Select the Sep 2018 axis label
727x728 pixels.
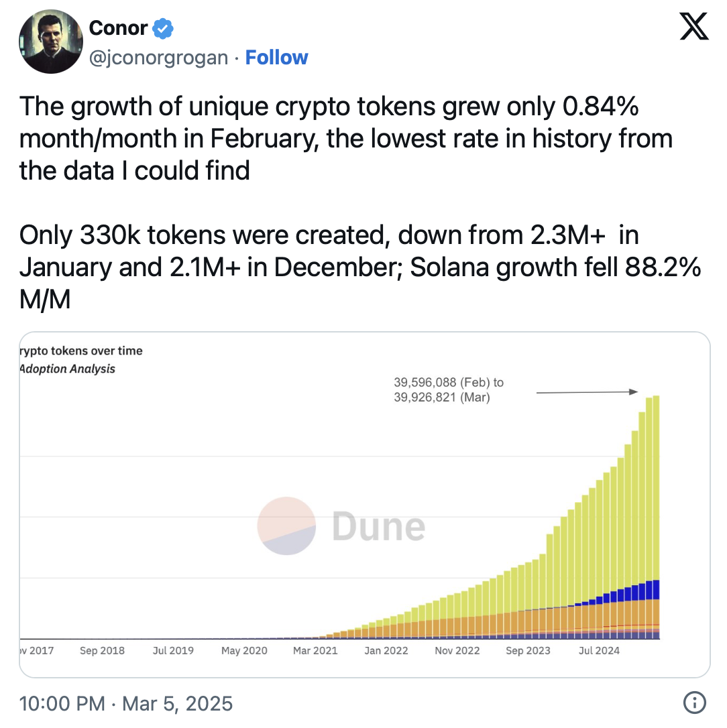tap(102, 651)
